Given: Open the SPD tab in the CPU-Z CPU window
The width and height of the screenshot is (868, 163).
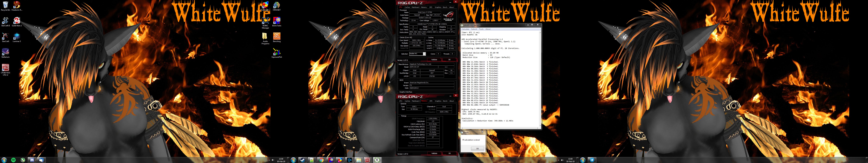Looking at the screenshot, I should coord(431,7).
